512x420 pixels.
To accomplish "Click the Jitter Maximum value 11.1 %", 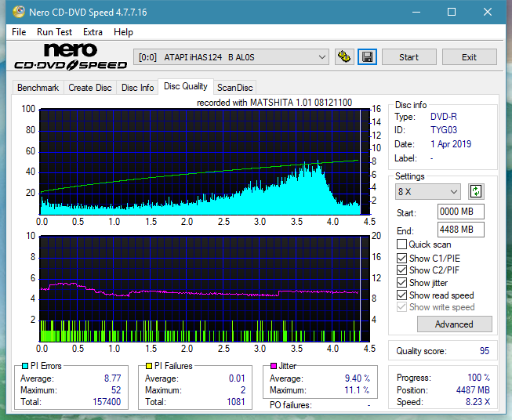I will [x=357, y=390].
